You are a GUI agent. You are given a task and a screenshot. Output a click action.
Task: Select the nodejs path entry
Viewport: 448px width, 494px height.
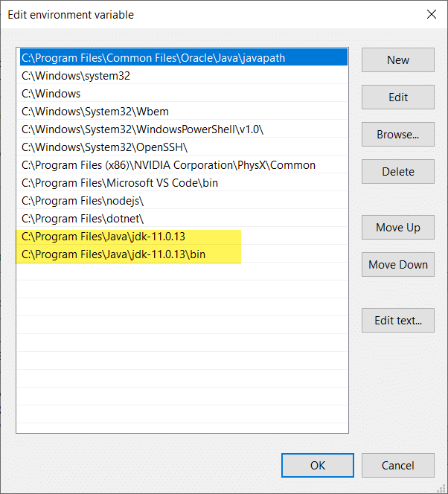point(184,201)
